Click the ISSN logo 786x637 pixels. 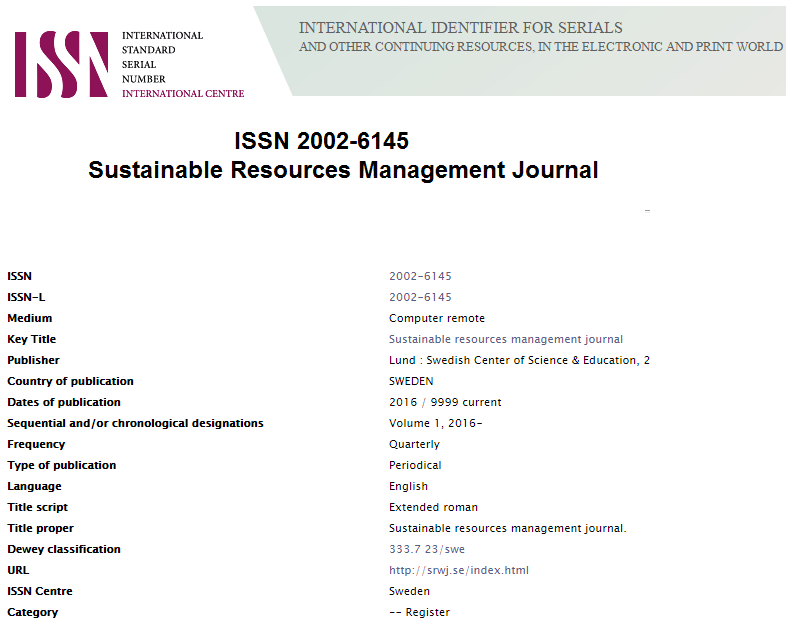click(x=61, y=64)
